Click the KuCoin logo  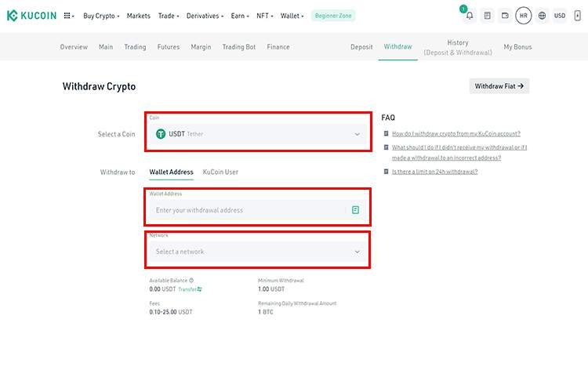point(32,16)
